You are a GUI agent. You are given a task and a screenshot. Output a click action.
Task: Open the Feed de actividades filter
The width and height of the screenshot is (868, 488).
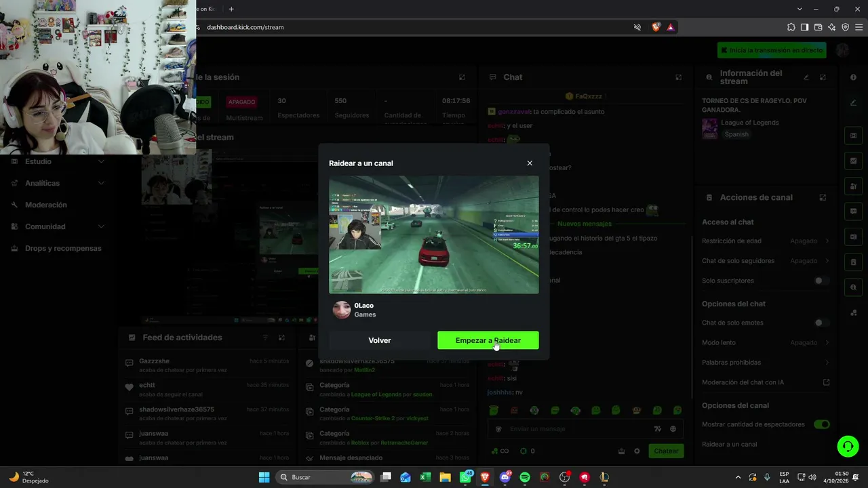point(265,338)
